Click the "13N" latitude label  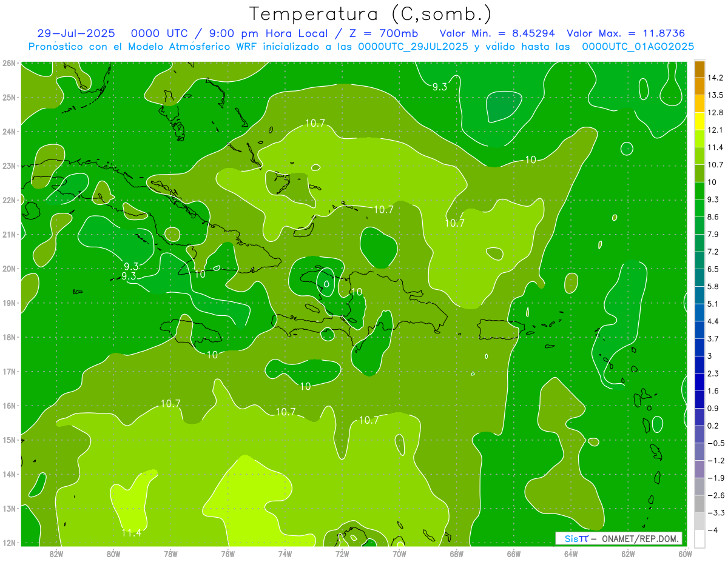pos(9,508)
